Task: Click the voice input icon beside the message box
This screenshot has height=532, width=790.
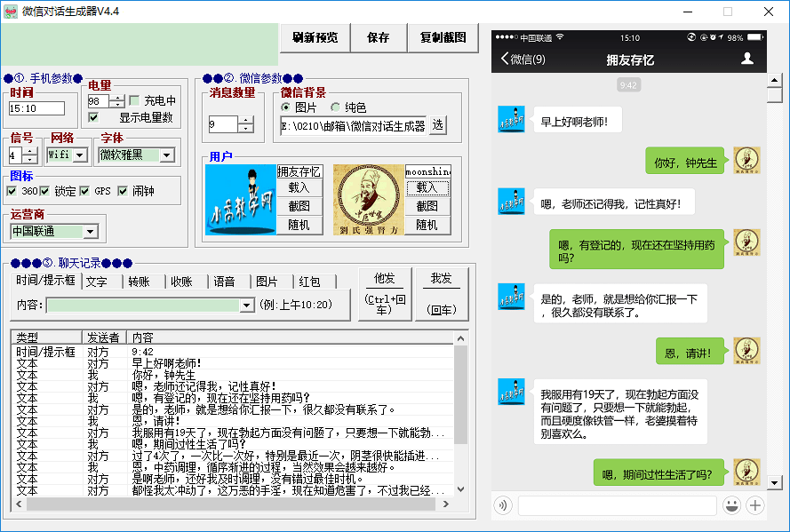Action: (x=503, y=504)
